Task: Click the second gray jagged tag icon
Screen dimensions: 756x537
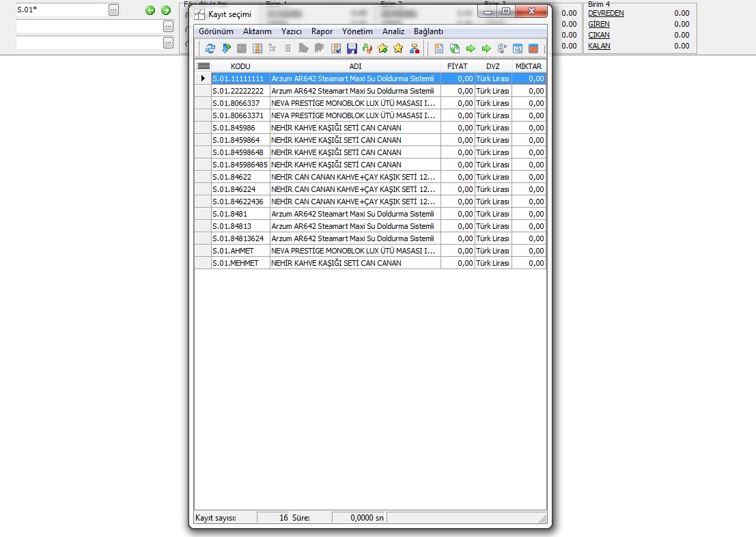Action: coord(319,49)
